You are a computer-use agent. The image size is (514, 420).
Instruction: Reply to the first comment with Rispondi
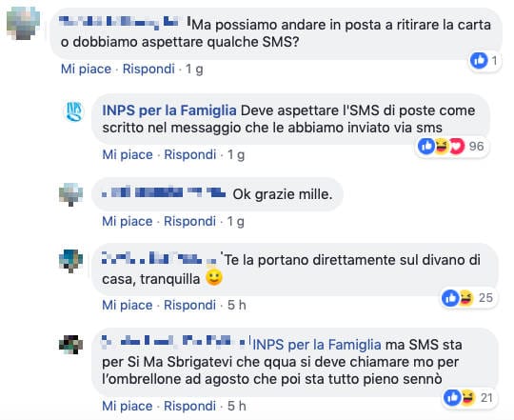148,69
